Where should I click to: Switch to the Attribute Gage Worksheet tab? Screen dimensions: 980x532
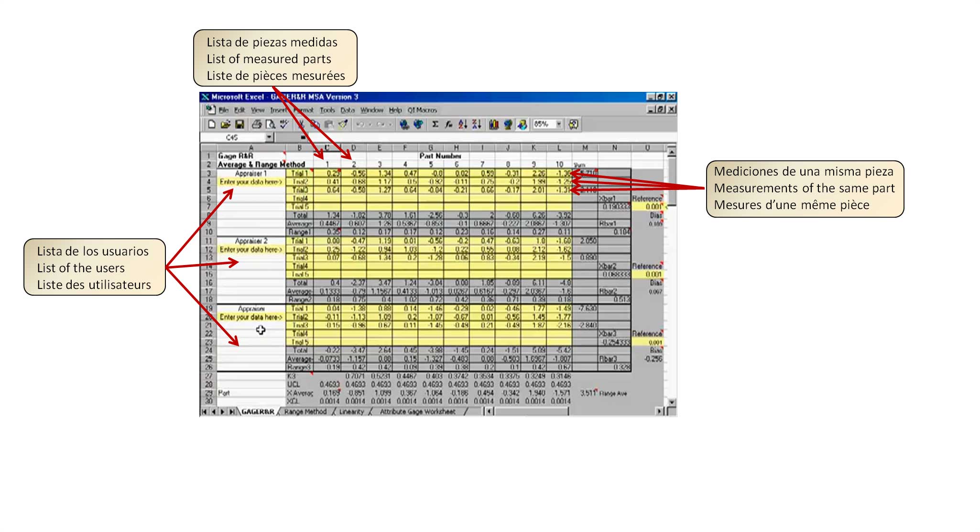(417, 411)
